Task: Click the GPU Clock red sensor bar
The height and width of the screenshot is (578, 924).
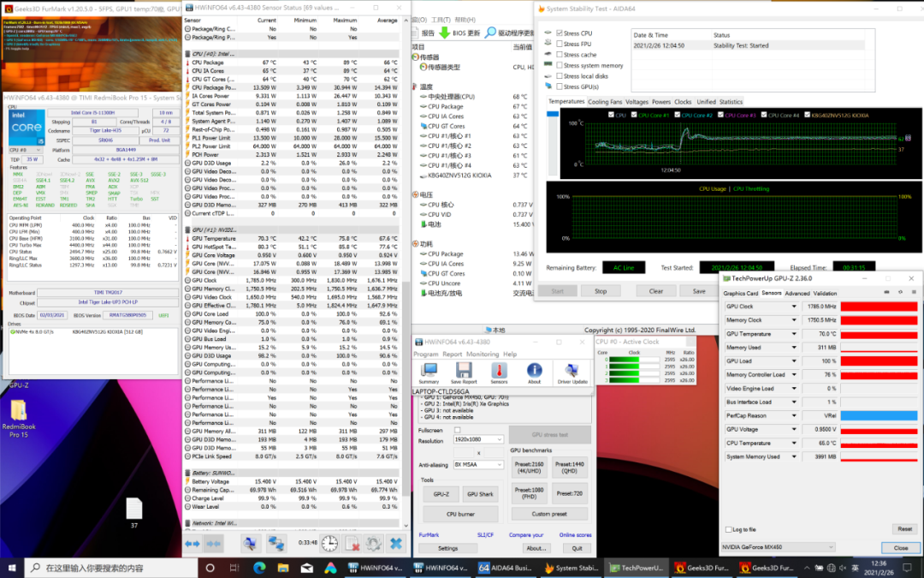Action: [879, 307]
